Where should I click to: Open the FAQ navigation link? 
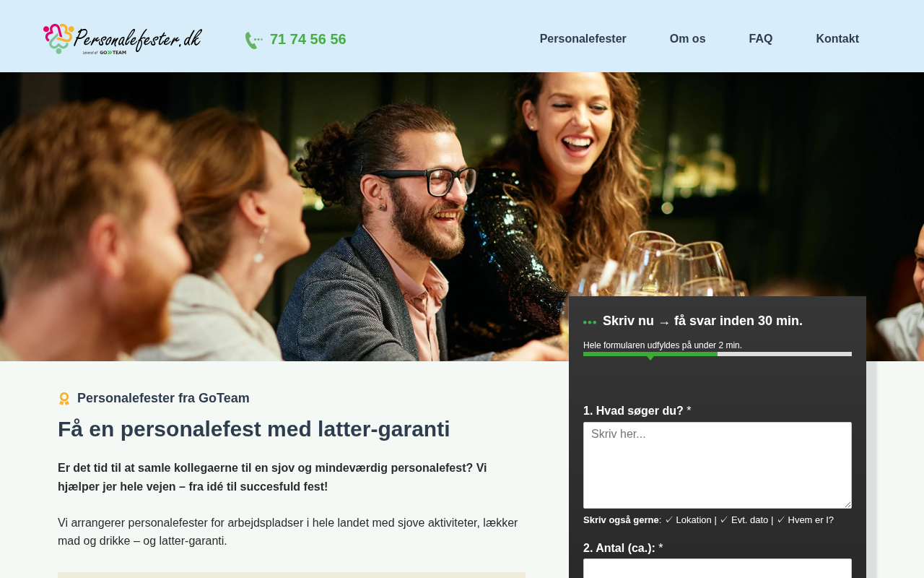coord(761,39)
